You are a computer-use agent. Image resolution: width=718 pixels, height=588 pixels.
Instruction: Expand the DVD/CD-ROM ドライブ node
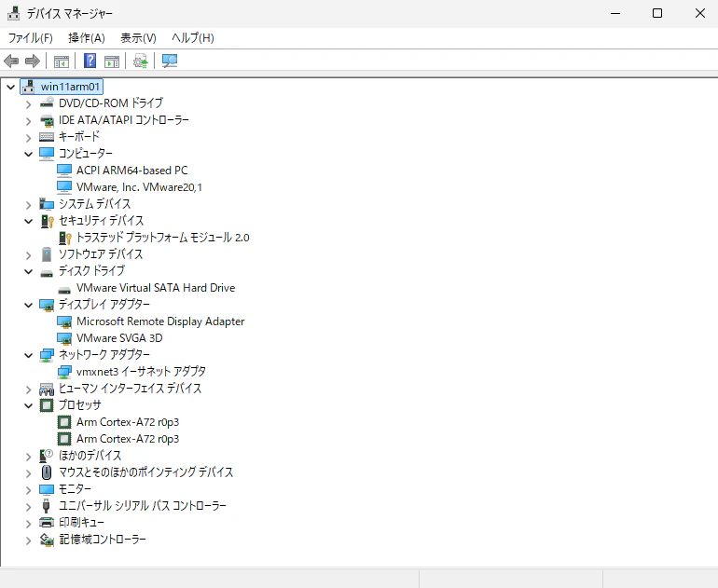(28, 104)
